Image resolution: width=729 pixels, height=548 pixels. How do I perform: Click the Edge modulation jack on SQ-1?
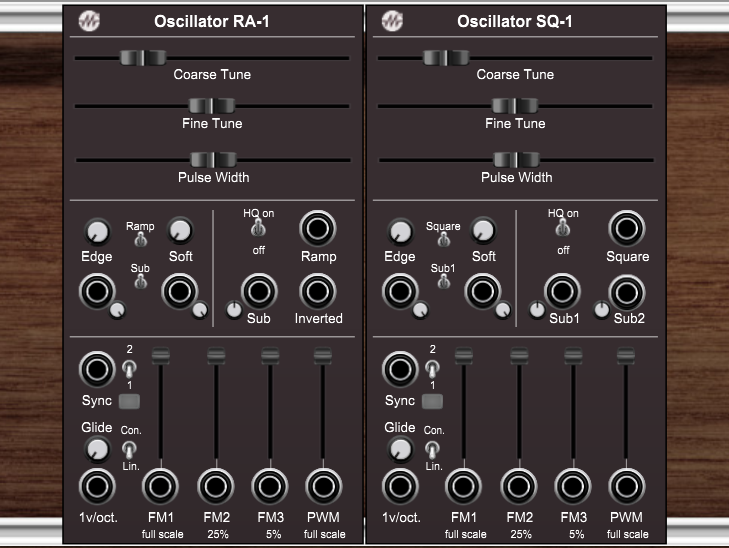pos(400,291)
